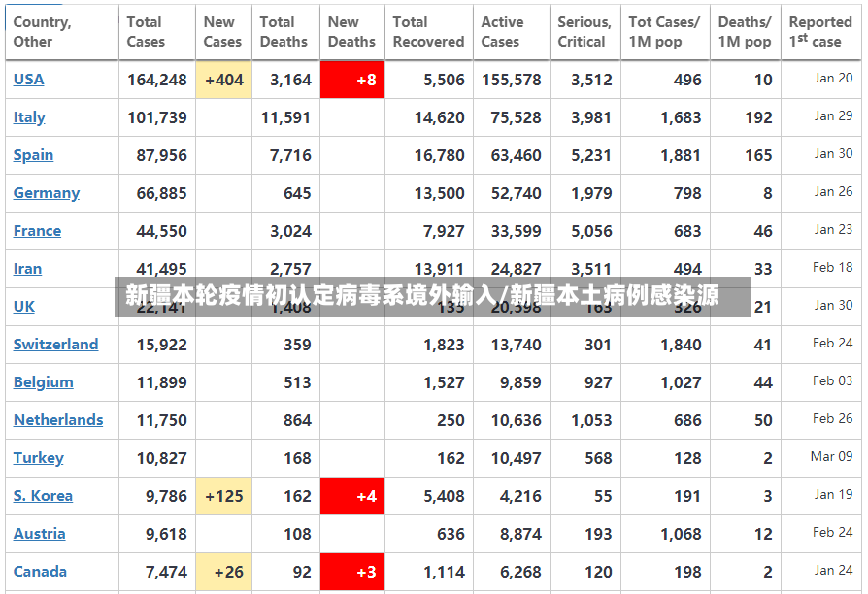The height and width of the screenshot is (594, 868).
Task: Sort by Total Deaths column header
Action: [x=285, y=32]
